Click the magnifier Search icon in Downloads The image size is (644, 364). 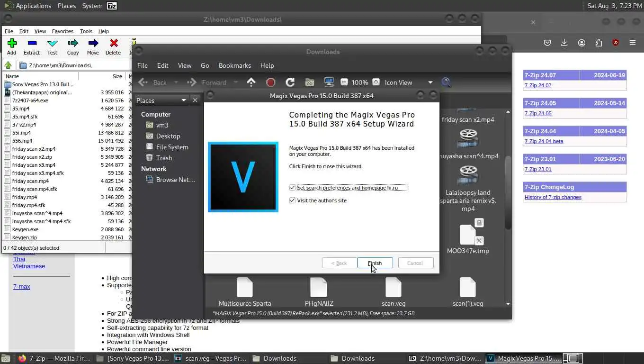[446, 82]
